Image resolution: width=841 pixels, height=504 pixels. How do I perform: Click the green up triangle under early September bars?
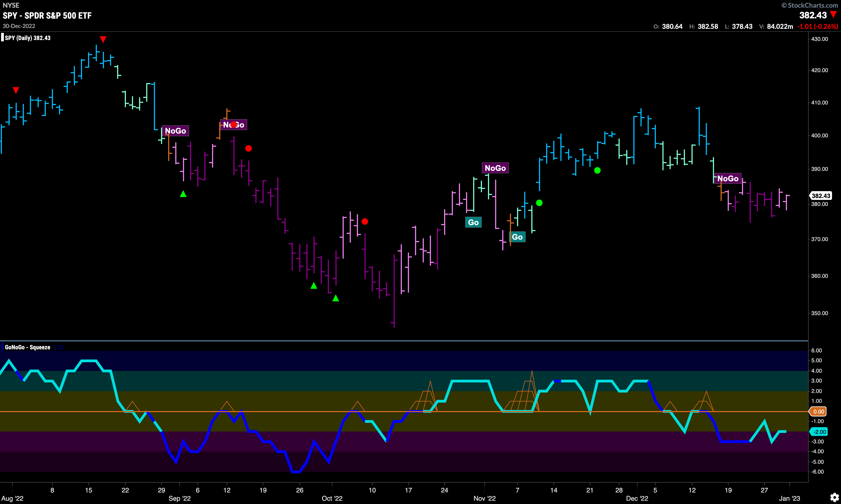183,194
